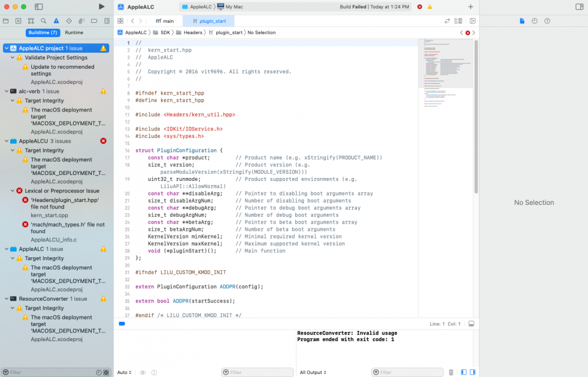Select 'Headers/plugin_start.hpp' file not found error
Image resolution: width=588 pixels, height=377 pixels.
[65, 203]
